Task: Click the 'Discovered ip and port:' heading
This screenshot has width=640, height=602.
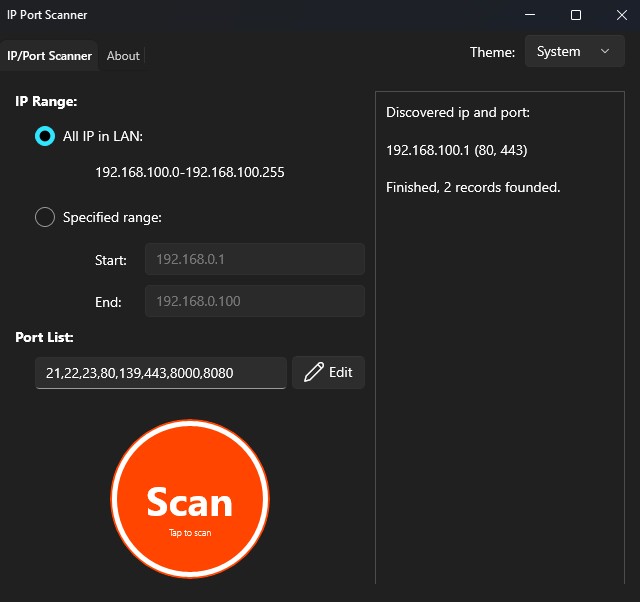Action: [458, 113]
